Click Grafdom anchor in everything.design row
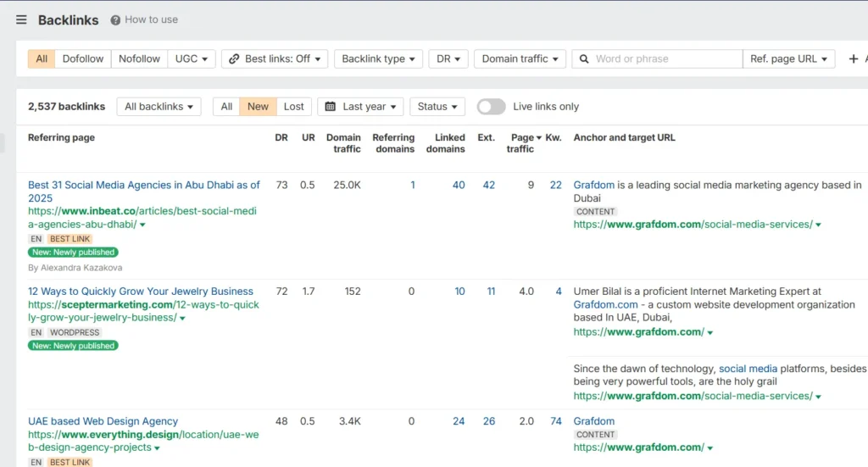 pyautogui.click(x=594, y=421)
